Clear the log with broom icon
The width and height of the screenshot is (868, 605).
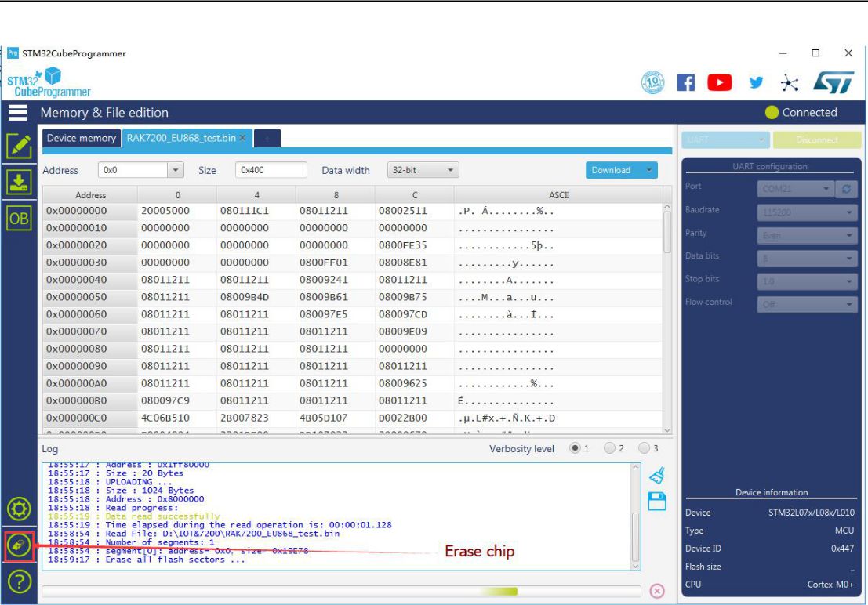(657, 476)
